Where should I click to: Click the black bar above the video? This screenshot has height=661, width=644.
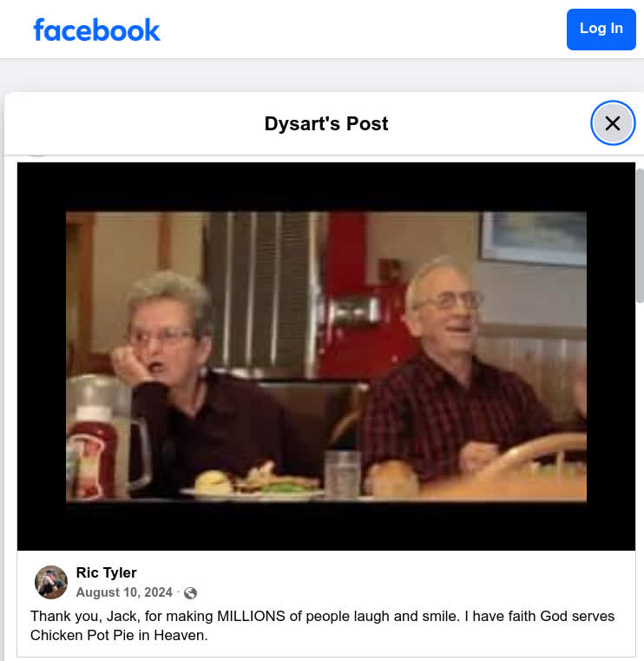pyautogui.click(x=326, y=187)
